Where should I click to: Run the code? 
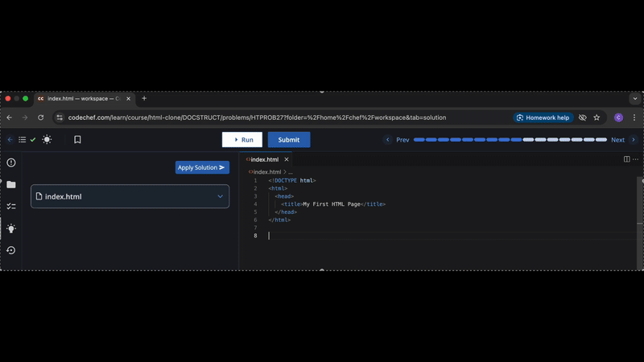coord(242,139)
